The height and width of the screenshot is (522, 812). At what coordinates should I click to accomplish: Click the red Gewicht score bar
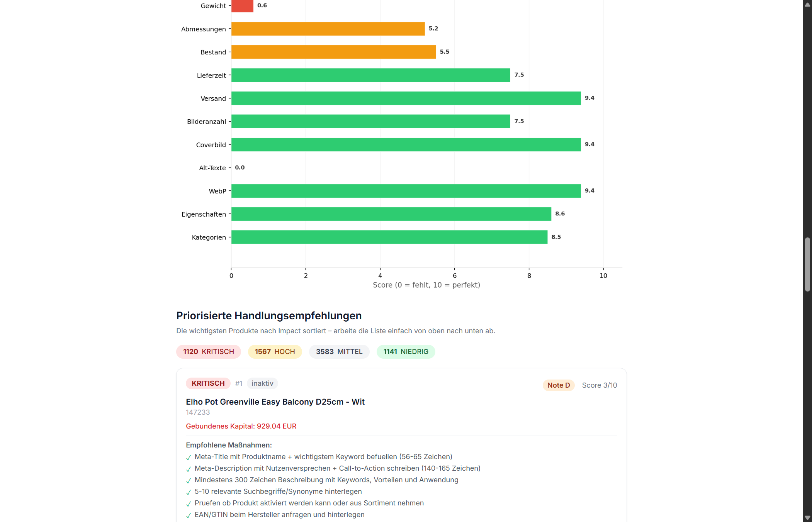click(x=242, y=5)
